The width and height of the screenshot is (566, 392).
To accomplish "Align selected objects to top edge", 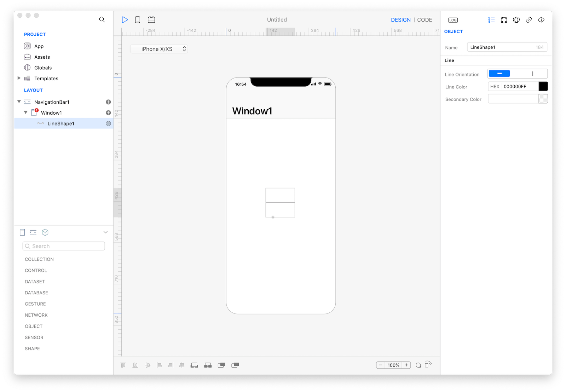I will (x=123, y=365).
